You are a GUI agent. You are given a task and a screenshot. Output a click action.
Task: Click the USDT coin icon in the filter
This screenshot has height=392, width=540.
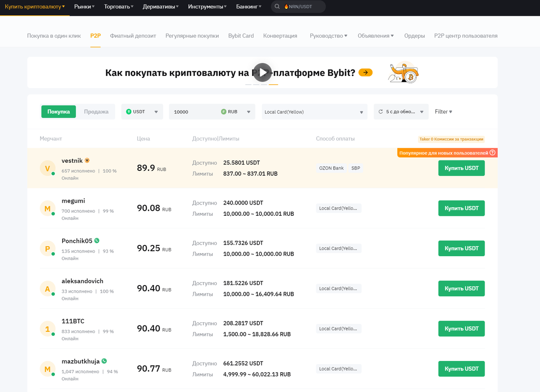coord(129,111)
